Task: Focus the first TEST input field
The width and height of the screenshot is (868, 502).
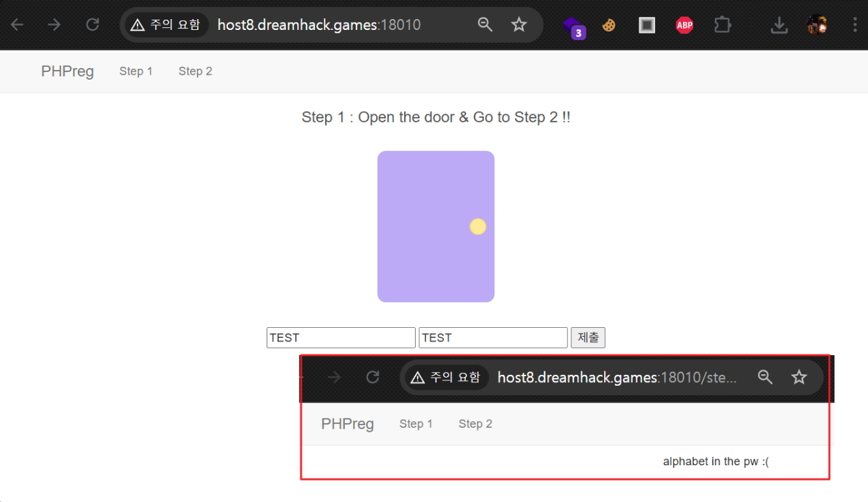Action: coord(341,338)
